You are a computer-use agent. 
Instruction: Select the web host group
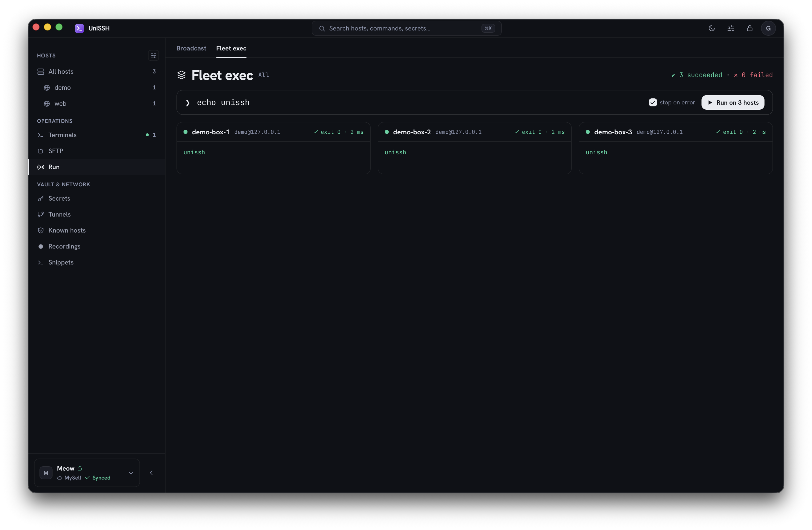coord(96,104)
